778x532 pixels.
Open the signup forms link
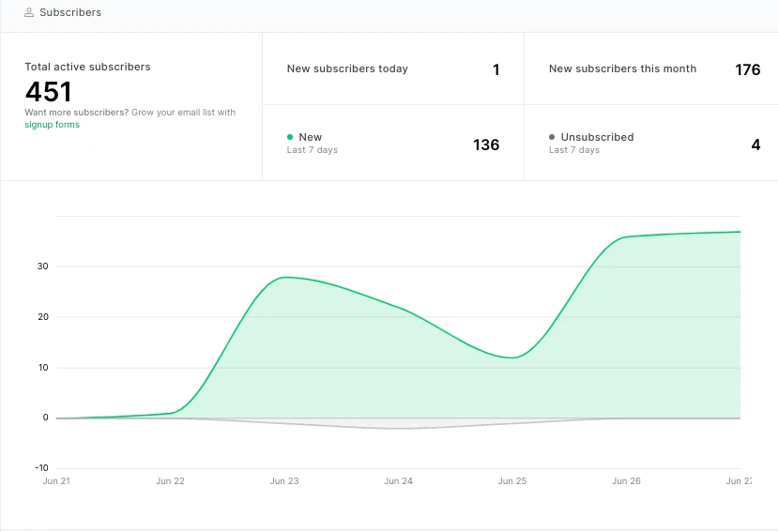click(x=52, y=125)
